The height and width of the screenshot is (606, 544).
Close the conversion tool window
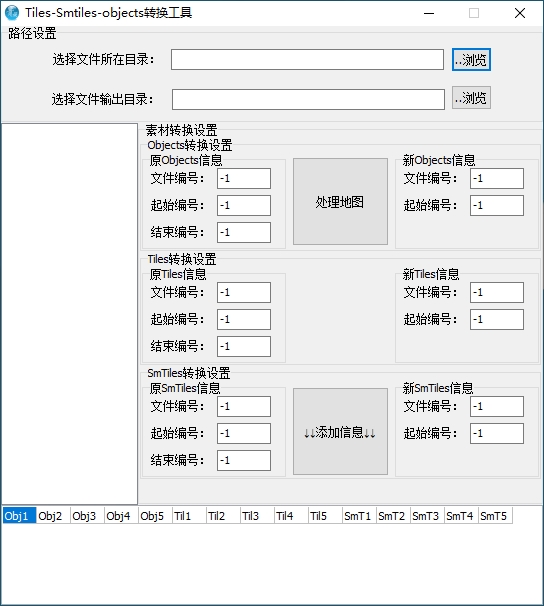[x=520, y=13]
